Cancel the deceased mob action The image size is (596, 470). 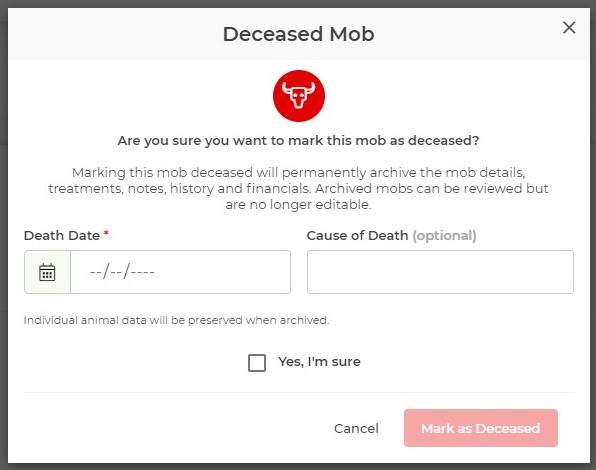(x=356, y=428)
